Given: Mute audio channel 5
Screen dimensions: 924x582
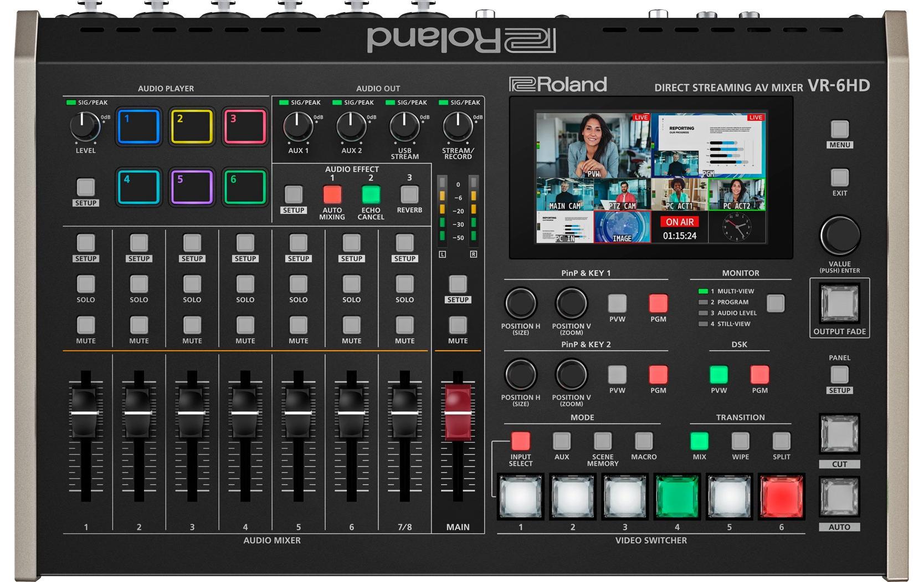Looking at the screenshot, I should pyautogui.click(x=298, y=325).
